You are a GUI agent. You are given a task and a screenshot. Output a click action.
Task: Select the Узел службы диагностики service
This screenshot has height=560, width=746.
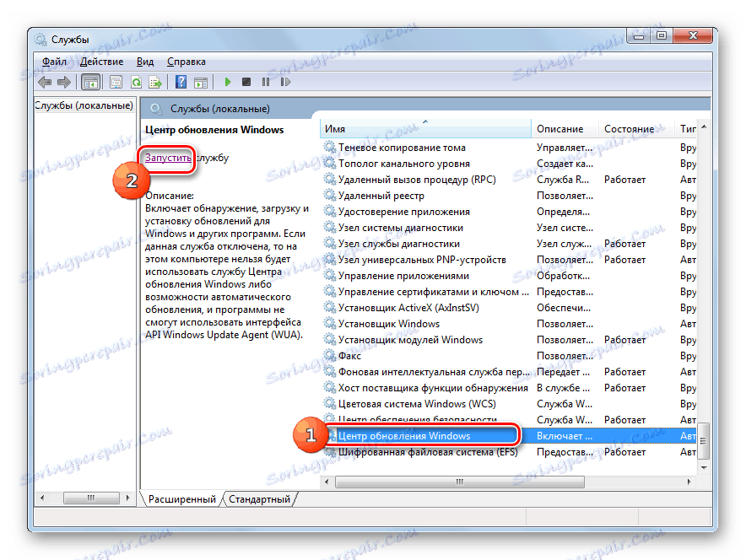click(x=509, y=244)
